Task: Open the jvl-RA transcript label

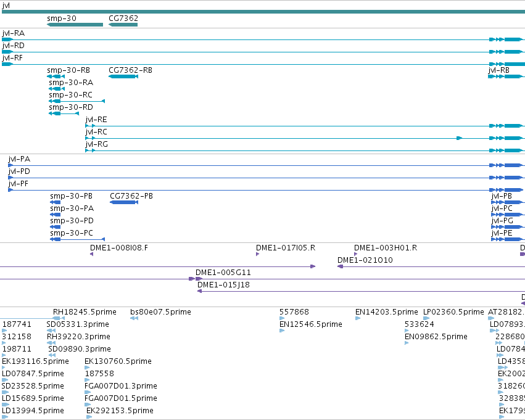Action: pos(14,33)
